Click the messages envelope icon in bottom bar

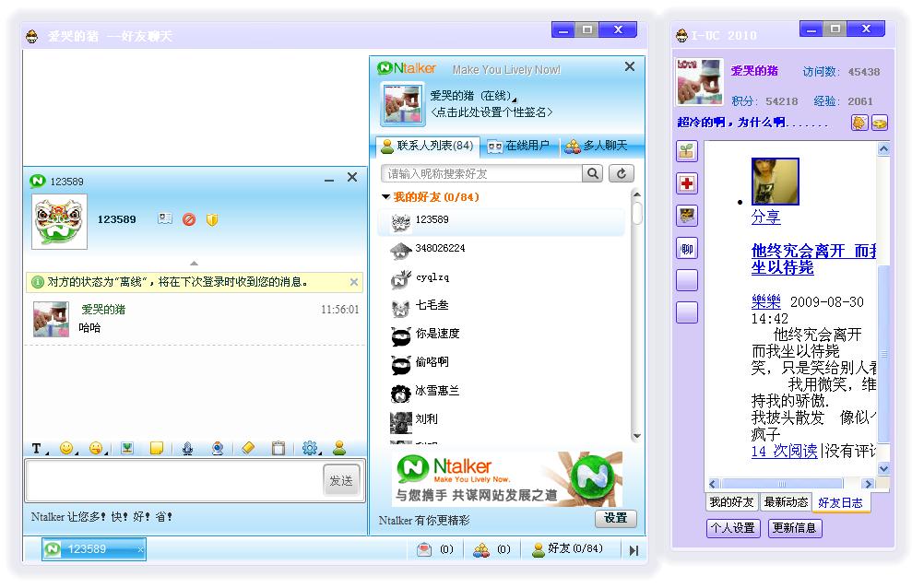(x=424, y=549)
